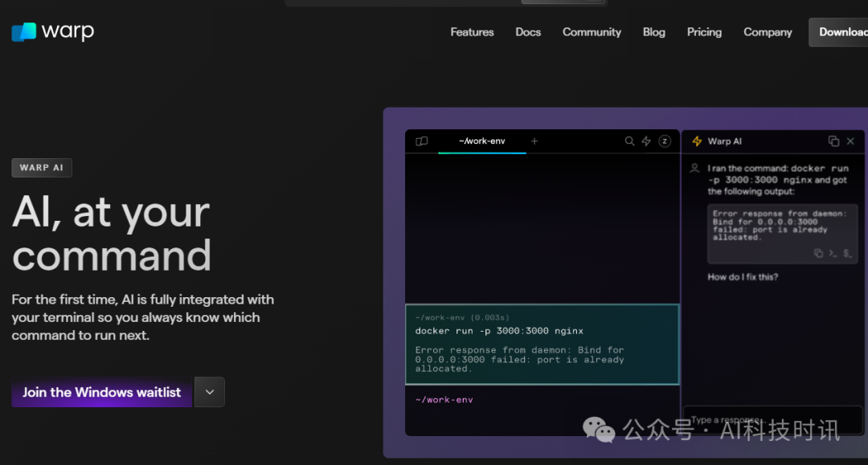
Task: Open the Community nav link
Action: (x=592, y=32)
